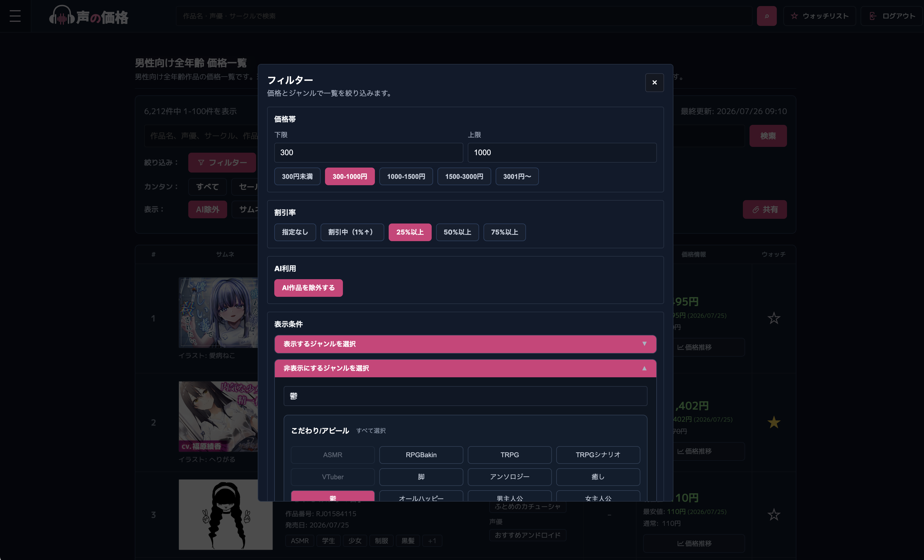Open the ウォッチリスト star button
The image size is (924, 560).
click(819, 16)
